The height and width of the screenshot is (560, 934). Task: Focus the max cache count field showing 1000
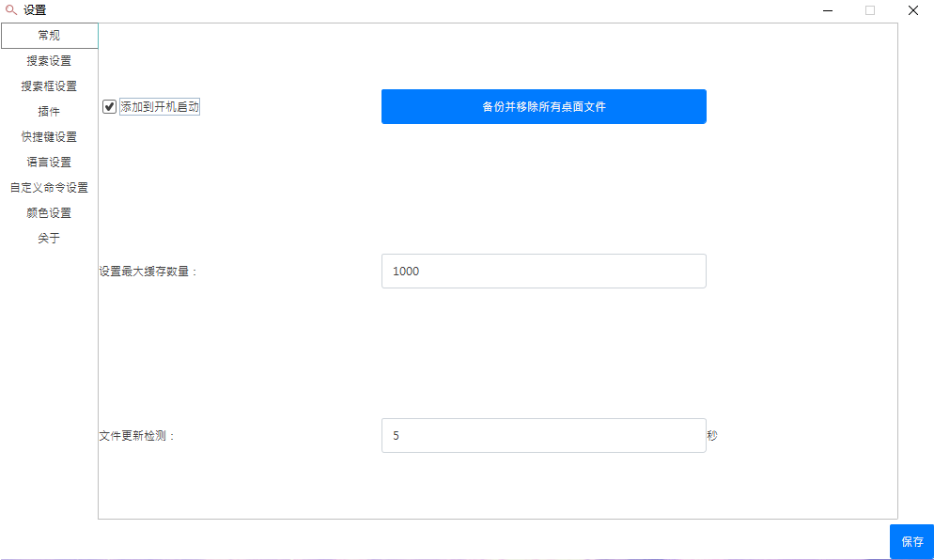(x=543, y=272)
